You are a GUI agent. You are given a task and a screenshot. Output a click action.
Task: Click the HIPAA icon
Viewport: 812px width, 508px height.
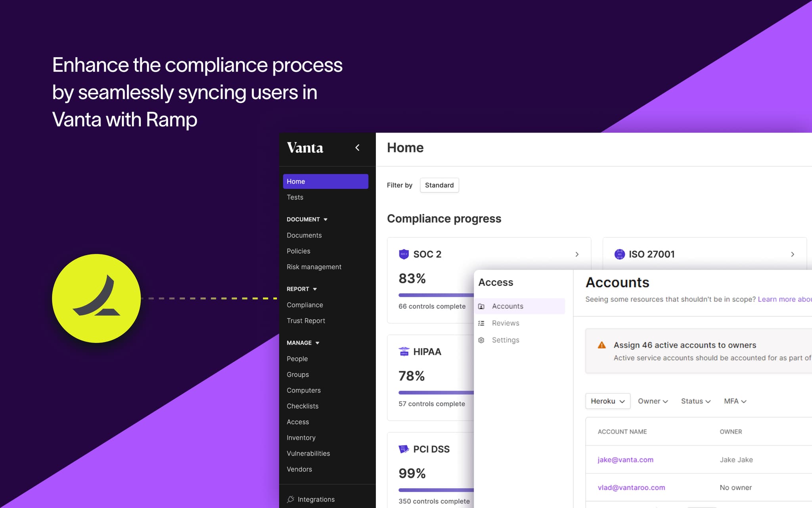coord(404,352)
